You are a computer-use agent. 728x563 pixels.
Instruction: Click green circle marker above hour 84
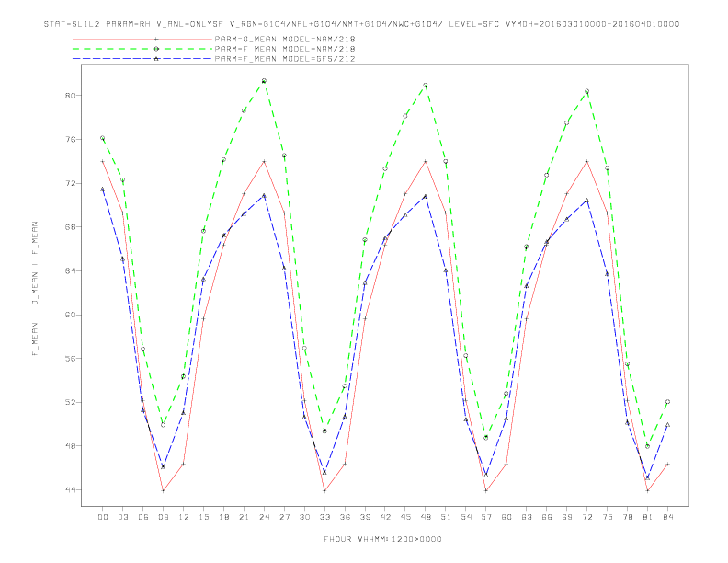point(667,402)
